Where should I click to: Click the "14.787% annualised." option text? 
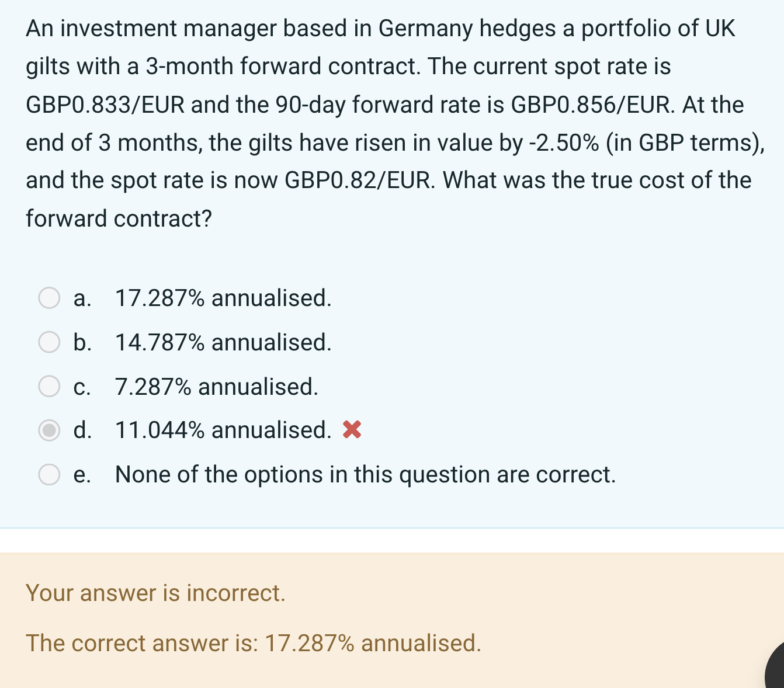tap(223, 342)
